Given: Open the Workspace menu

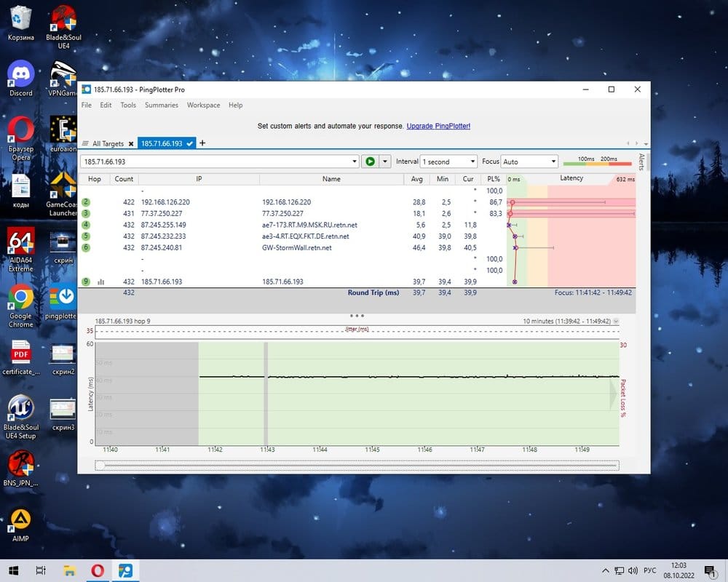Looking at the screenshot, I should point(203,105).
